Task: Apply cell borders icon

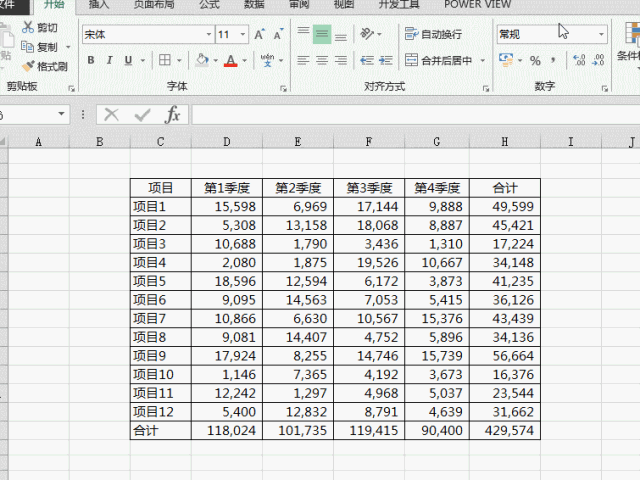Action: [165, 60]
